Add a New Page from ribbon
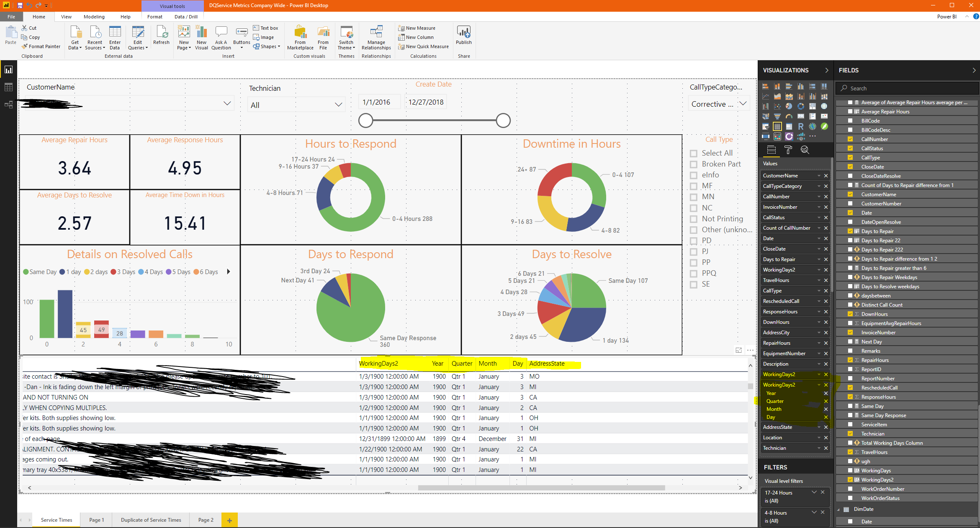Image resolution: width=980 pixels, height=528 pixels. point(184,38)
